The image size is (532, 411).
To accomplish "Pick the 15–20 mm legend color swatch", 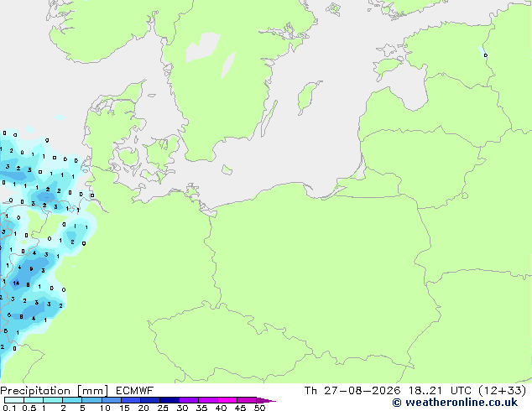I will point(130,400).
